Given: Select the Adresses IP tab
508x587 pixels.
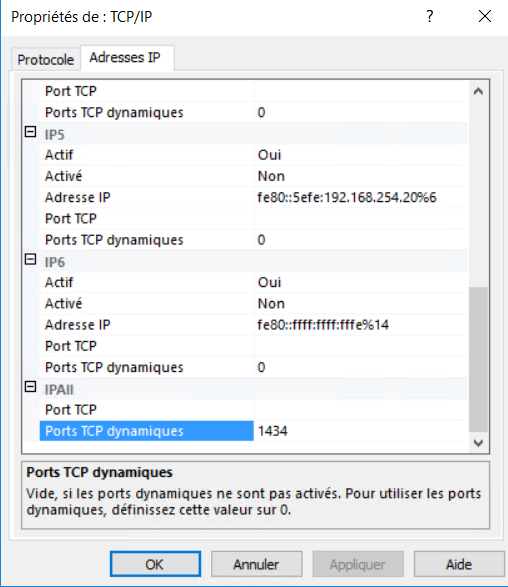Looking at the screenshot, I should click(127, 58).
